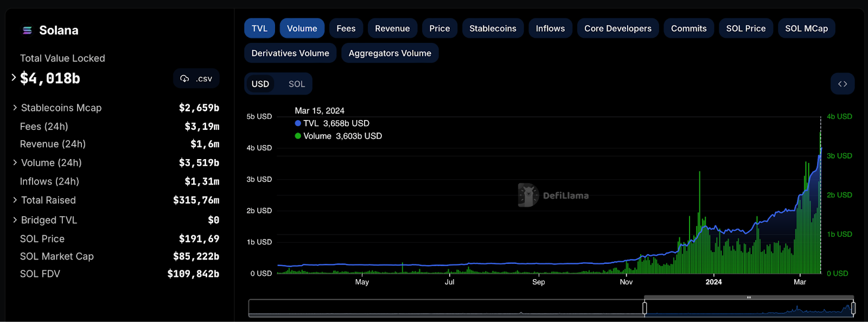Click the green 4b USD right axis label

[x=839, y=116]
